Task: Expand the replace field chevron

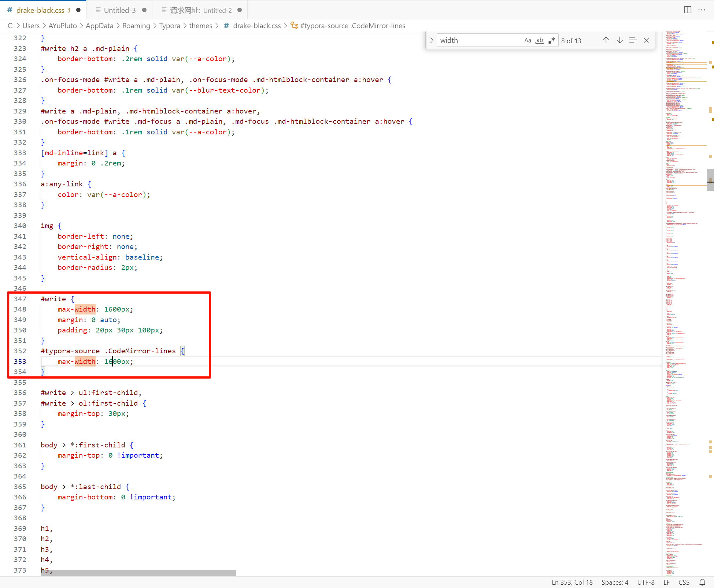Action: pyautogui.click(x=432, y=40)
